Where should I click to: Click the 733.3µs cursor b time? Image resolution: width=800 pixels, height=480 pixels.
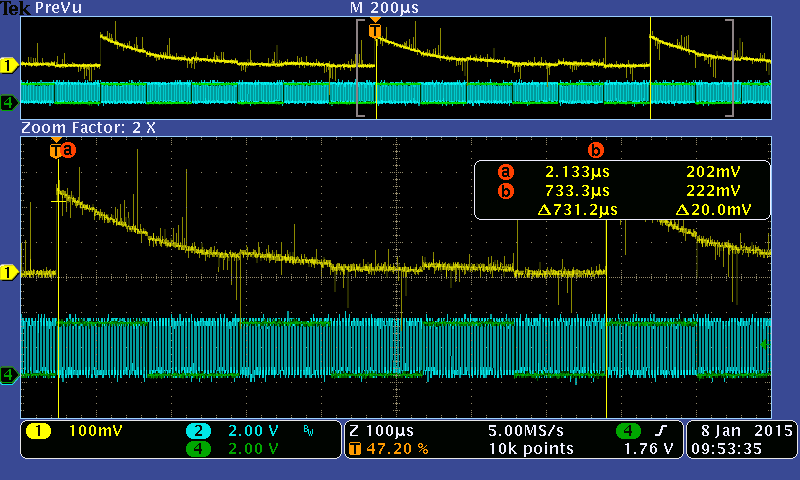577,191
